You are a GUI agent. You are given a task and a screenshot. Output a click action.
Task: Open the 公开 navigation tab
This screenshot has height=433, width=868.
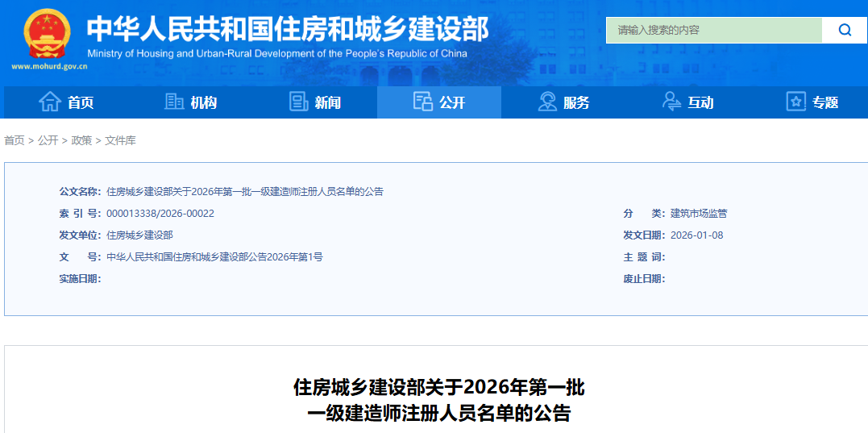[x=439, y=102]
